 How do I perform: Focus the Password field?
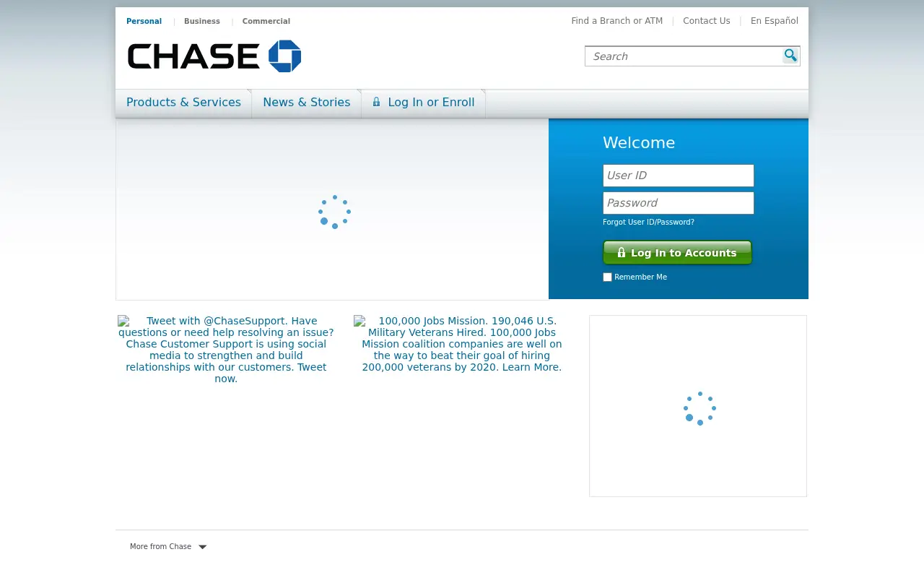[679, 203]
